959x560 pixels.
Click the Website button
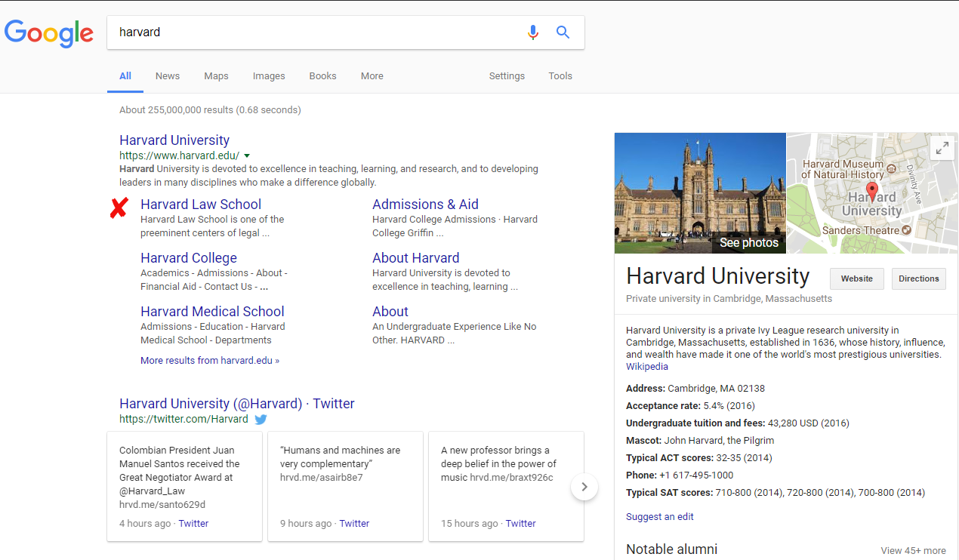tap(857, 278)
